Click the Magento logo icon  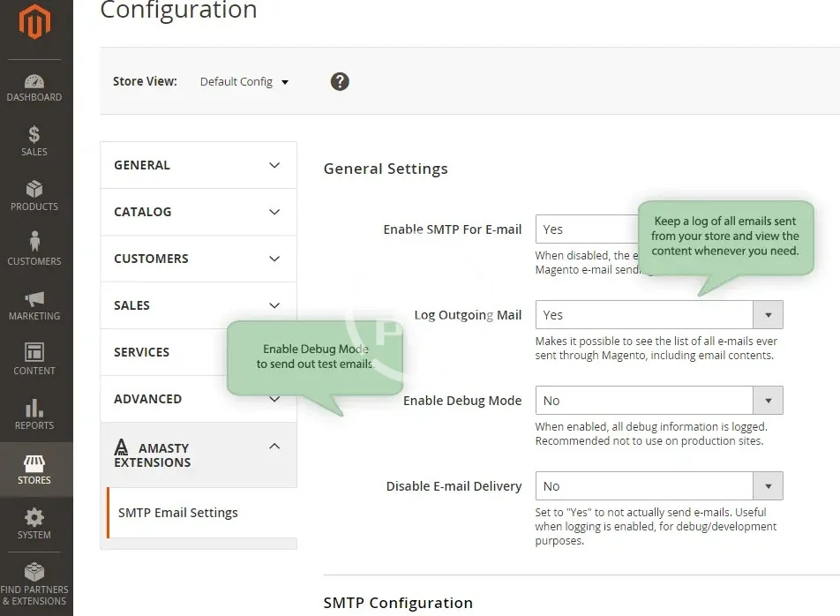coord(35,23)
